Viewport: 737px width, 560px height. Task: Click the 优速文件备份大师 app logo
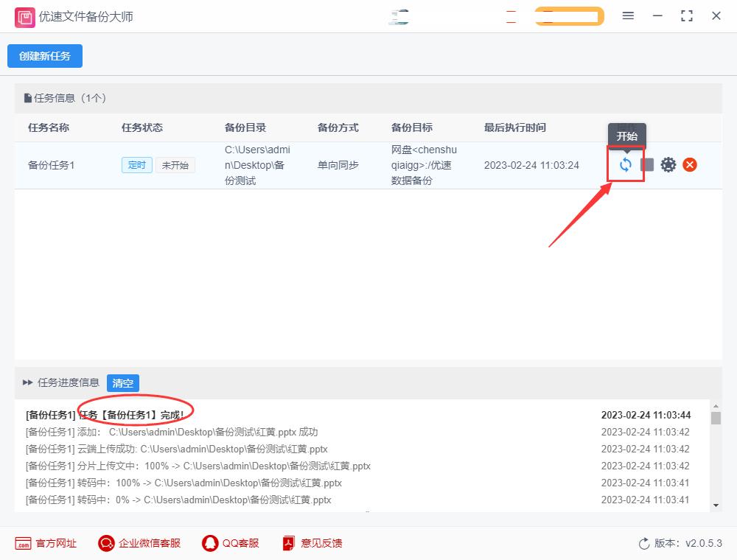[24, 15]
